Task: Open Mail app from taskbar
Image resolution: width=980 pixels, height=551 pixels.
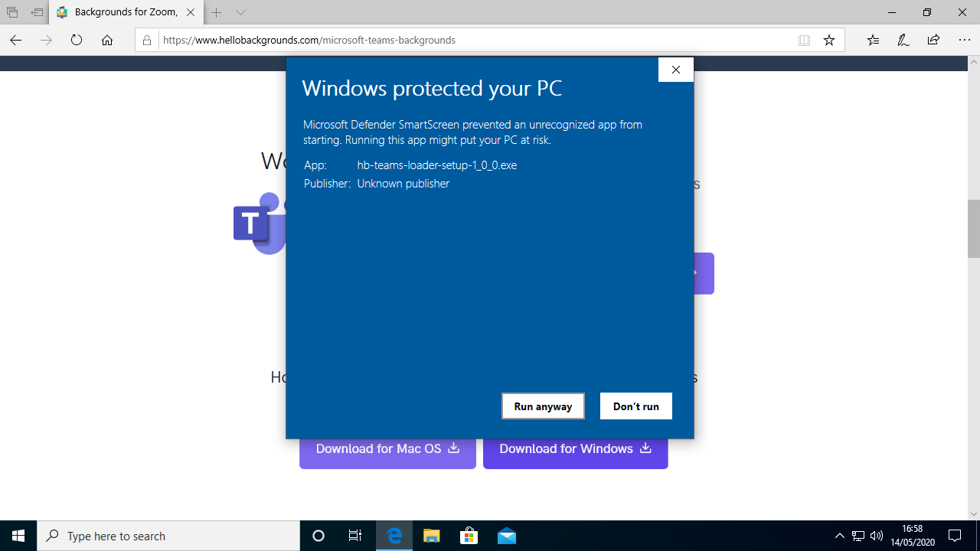Action: click(x=506, y=536)
